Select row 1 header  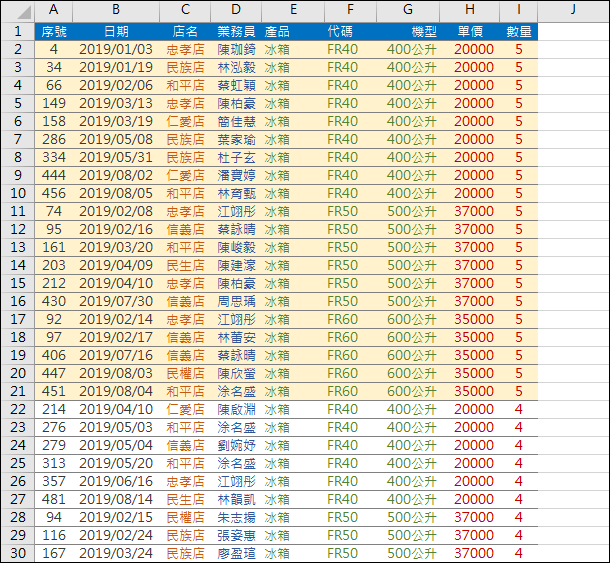pos(18,31)
